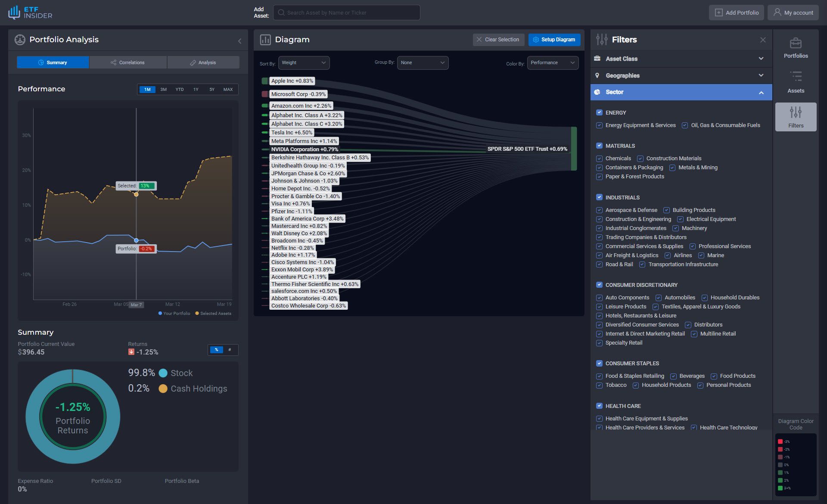Image resolution: width=827 pixels, height=504 pixels.
Task: Open the Color By Performance dropdown
Action: point(552,63)
